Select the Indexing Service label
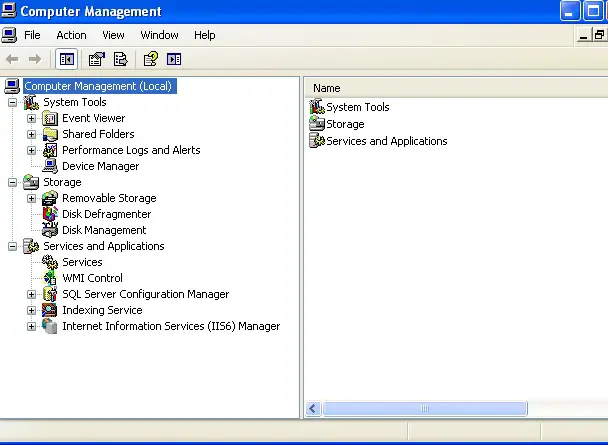The width and height of the screenshot is (608, 445). coord(102,310)
